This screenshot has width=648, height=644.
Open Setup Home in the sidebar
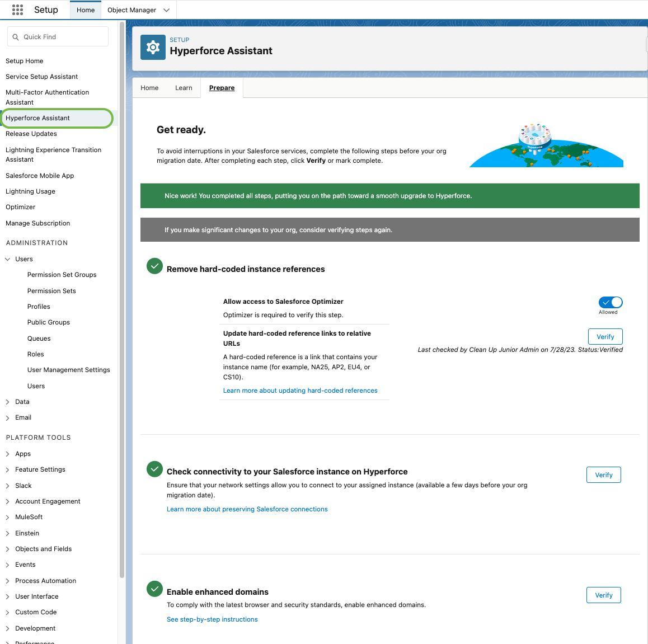point(25,61)
